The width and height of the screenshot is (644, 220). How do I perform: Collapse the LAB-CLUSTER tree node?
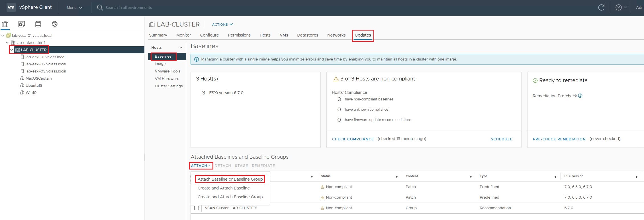(12, 50)
